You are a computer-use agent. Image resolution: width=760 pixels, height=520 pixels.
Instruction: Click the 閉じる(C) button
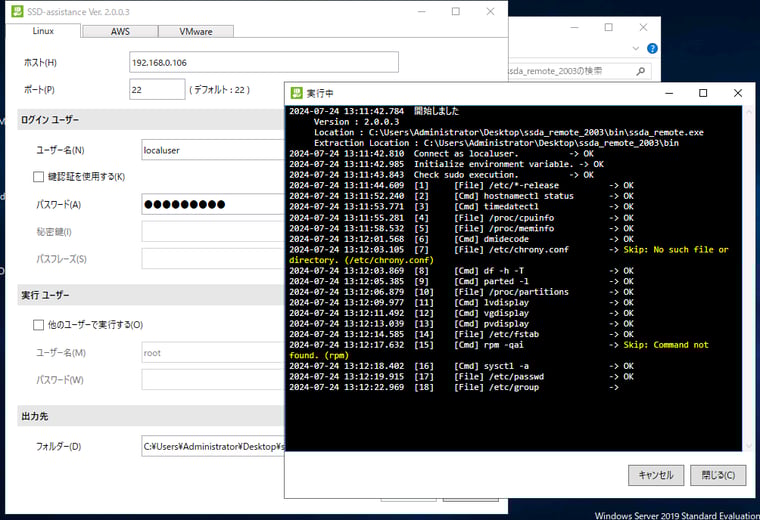point(718,475)
